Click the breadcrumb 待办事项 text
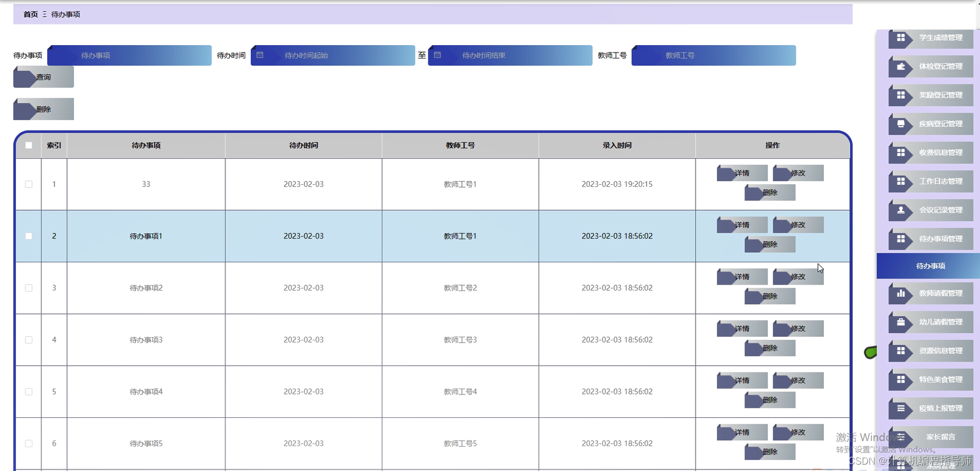Screen dimensions: 980x471 [66, 14]
